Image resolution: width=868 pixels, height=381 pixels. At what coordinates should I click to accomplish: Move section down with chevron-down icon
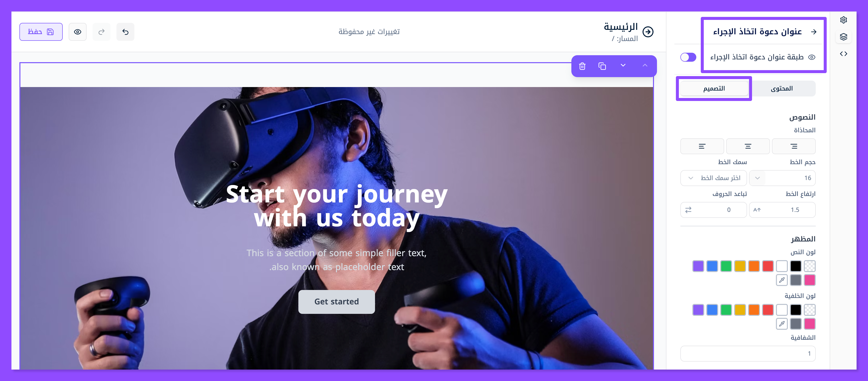coord(623,65)
